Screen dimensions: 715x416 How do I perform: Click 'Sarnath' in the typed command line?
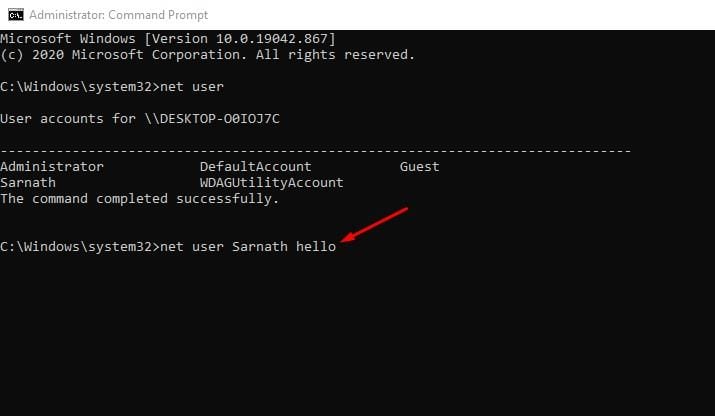260,246
